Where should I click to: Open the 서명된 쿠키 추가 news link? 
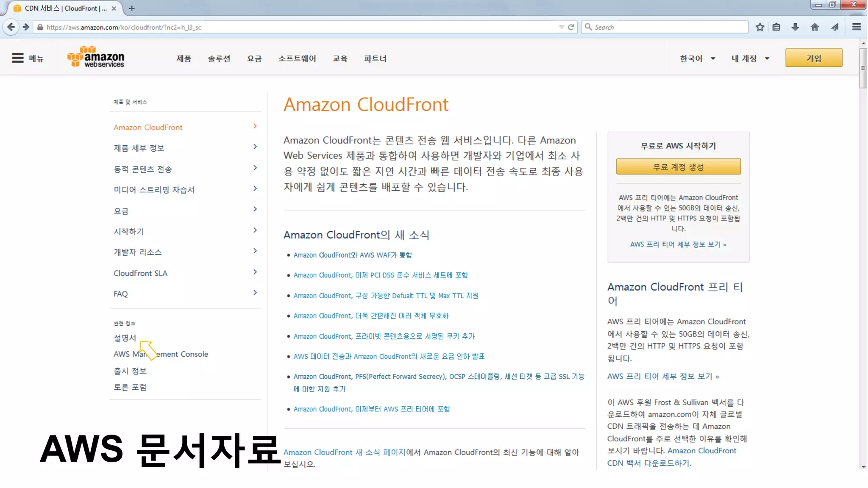[x=384, y=336]
